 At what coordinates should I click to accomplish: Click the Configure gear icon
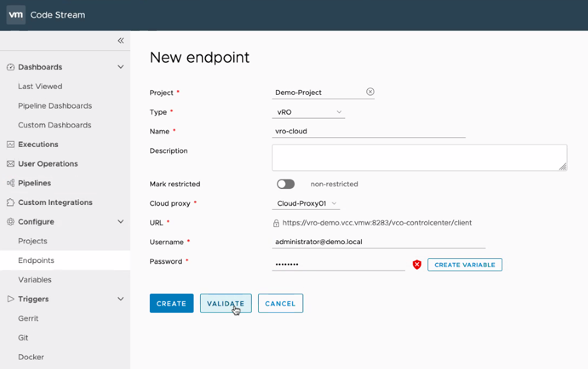tap(11, 222)
